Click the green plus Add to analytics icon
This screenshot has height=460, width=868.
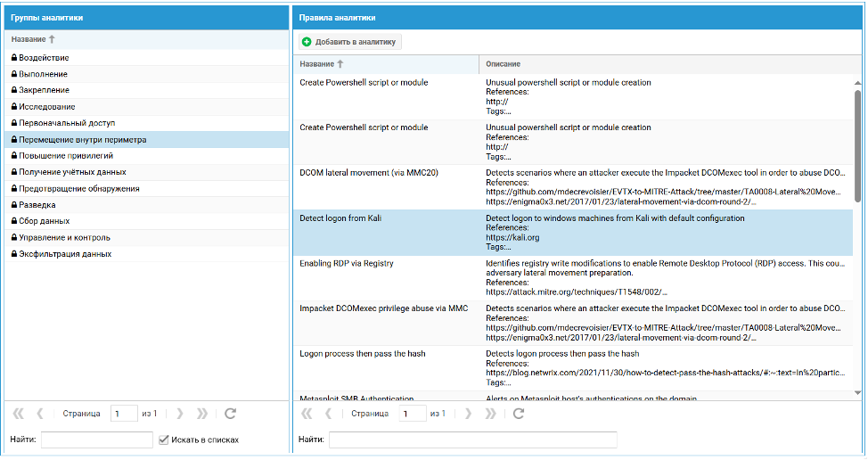tap(307, 42)
